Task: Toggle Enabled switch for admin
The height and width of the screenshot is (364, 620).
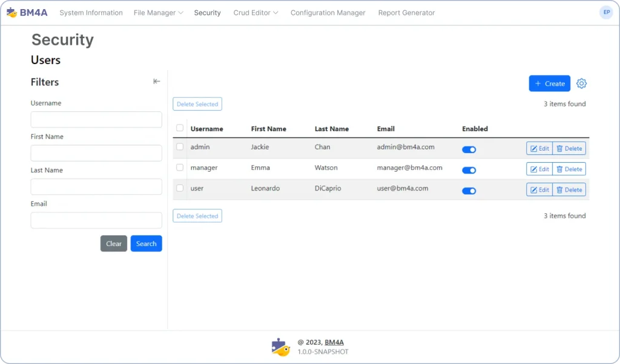Action: (469, 149)
